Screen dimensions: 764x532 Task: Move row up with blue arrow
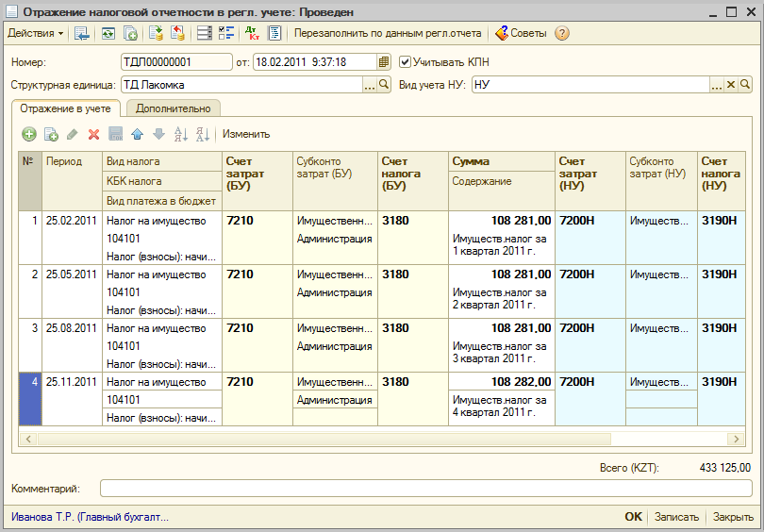137,134
